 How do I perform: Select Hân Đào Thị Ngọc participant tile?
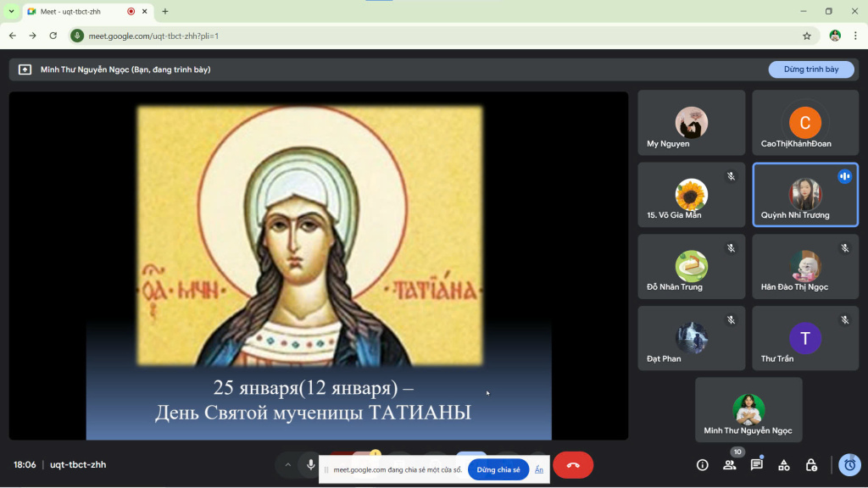805,267
